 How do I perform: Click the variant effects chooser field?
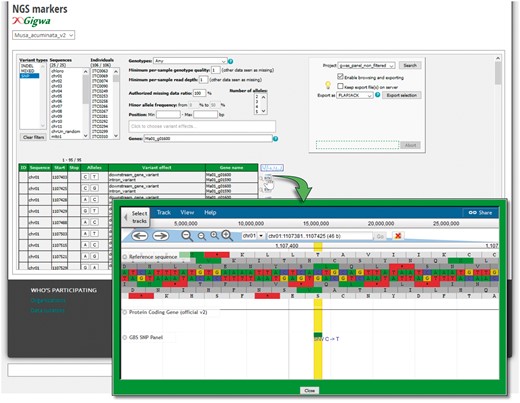click(202, 126)
